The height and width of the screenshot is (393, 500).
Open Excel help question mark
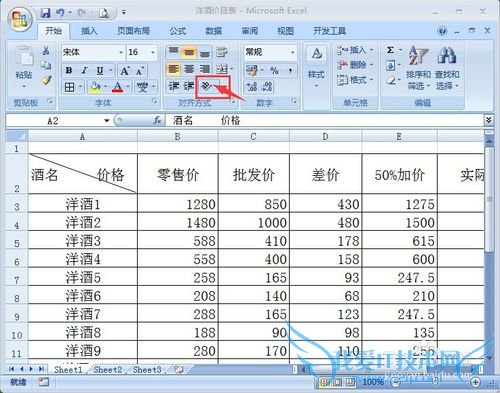(x=442, y=31)
